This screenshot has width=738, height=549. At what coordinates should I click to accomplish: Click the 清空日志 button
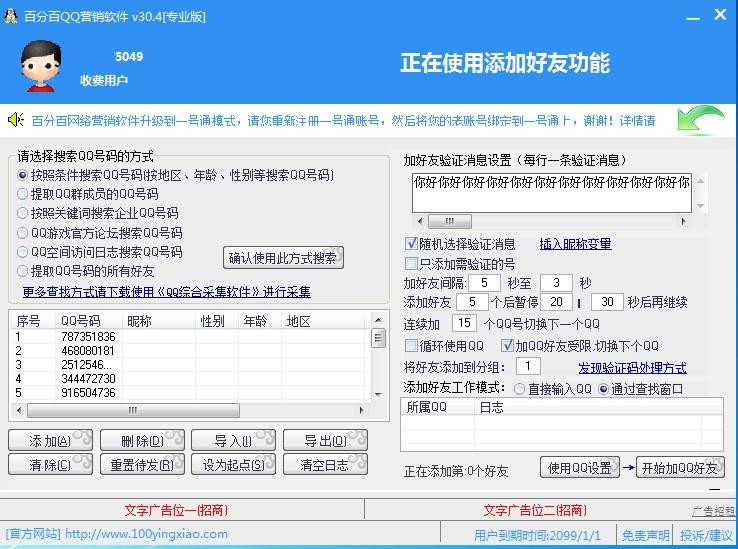325,465
